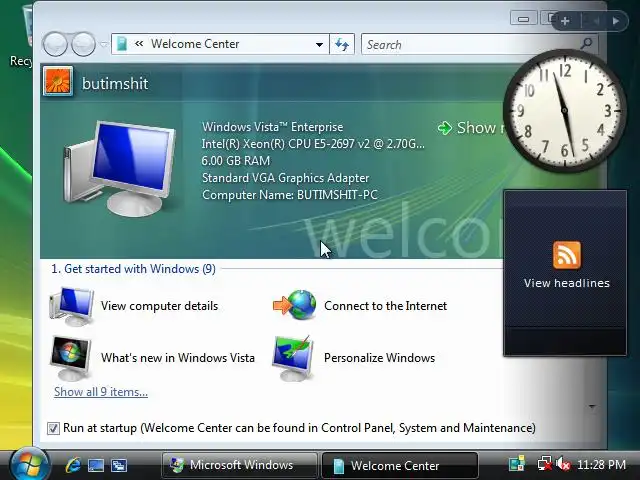Click the refresh button beside the address bar

click(342, 44)
